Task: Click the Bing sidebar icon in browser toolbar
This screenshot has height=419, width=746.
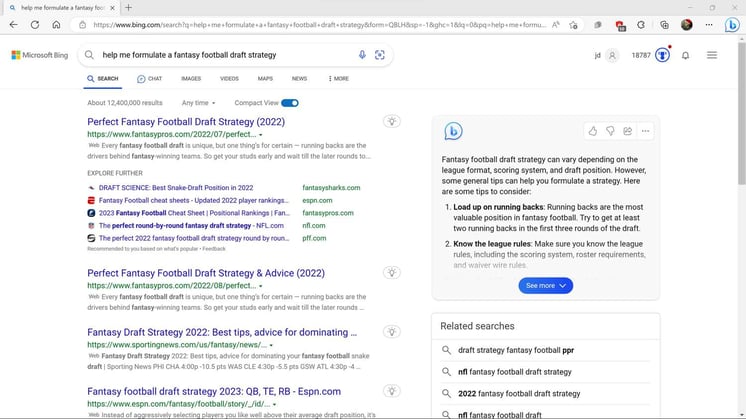Action: (x=732, y=24)
